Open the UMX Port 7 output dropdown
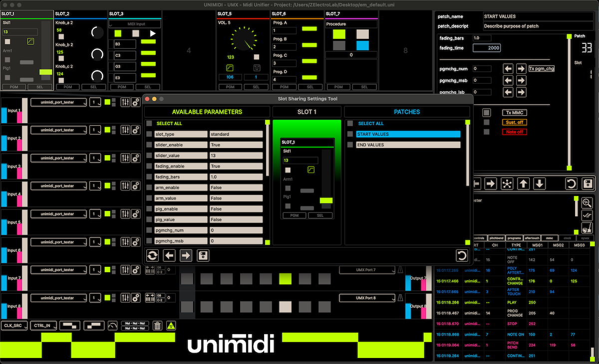 click(x=367, y=270)
